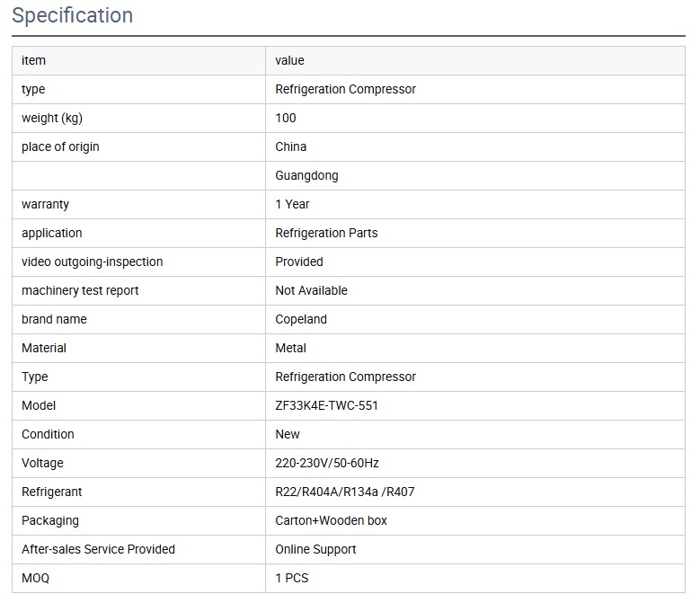Select the 'China' origin value
700x603 pixels.
[291, 146]
